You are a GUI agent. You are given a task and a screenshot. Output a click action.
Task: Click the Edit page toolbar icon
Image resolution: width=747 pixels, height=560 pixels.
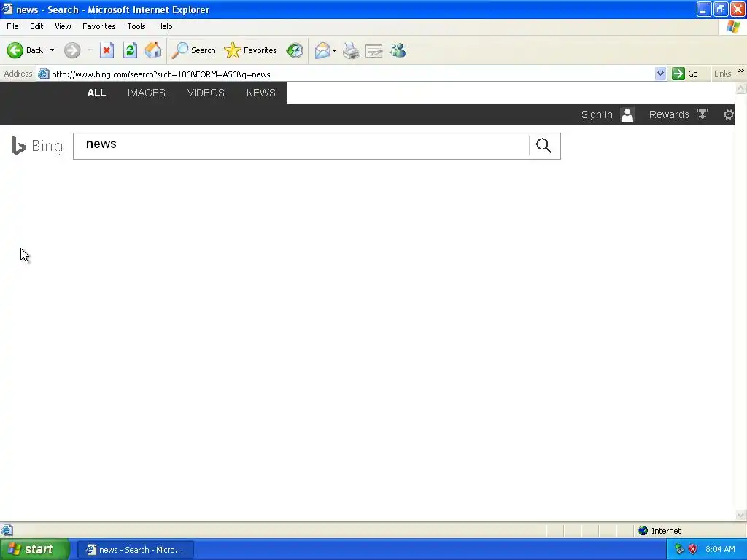(x=374, y=50)
